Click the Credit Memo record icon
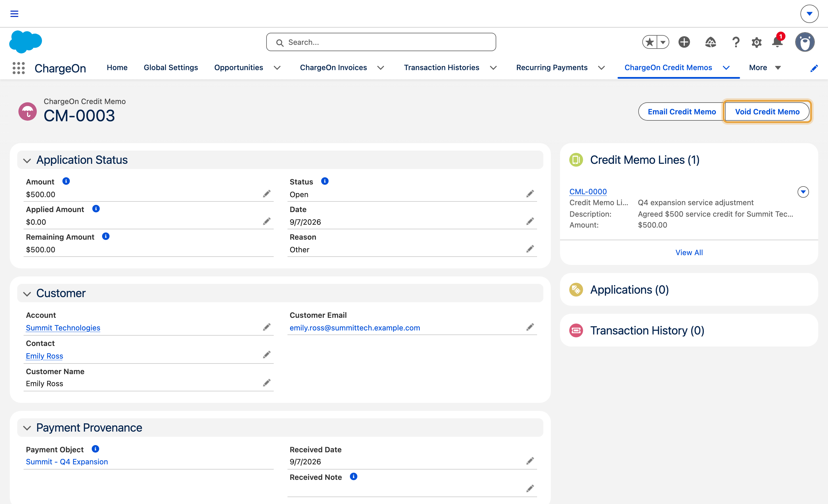Viewport: 828px width, 504px height. [28, 111]
